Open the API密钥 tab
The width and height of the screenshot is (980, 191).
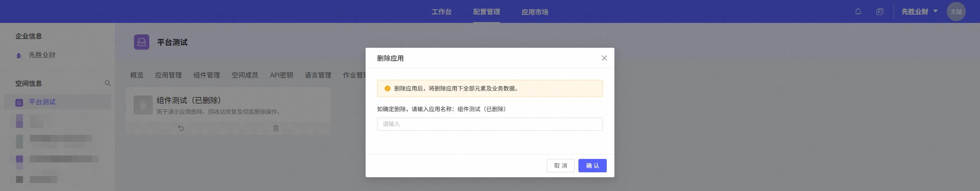pyautogui.click(x=281, y=75)
